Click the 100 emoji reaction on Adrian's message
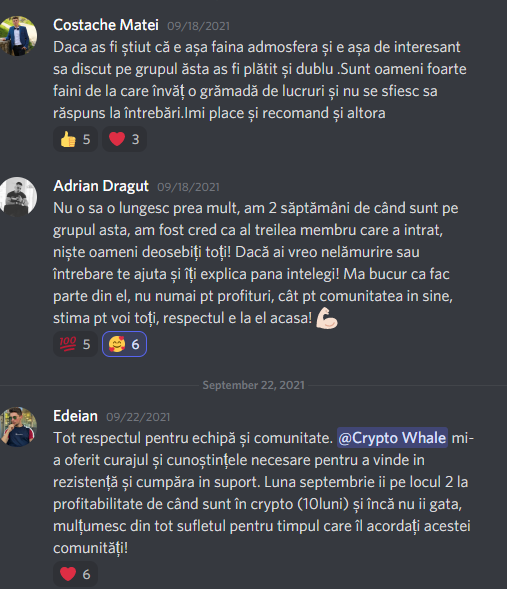Screen dimensions: 507x589 click(x=75, y=344)
